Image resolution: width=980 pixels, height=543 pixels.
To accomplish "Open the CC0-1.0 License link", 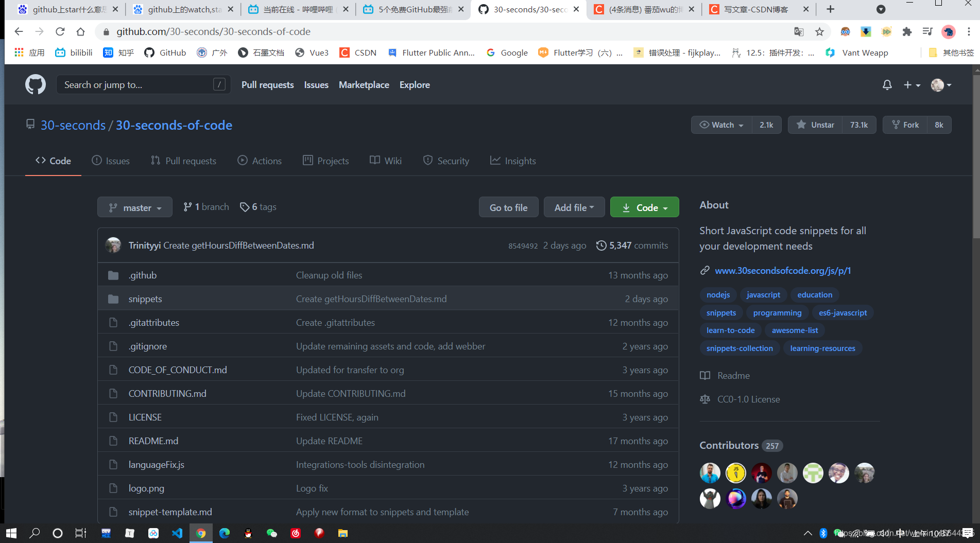I will pyautogui.click(x=740, y=399).
